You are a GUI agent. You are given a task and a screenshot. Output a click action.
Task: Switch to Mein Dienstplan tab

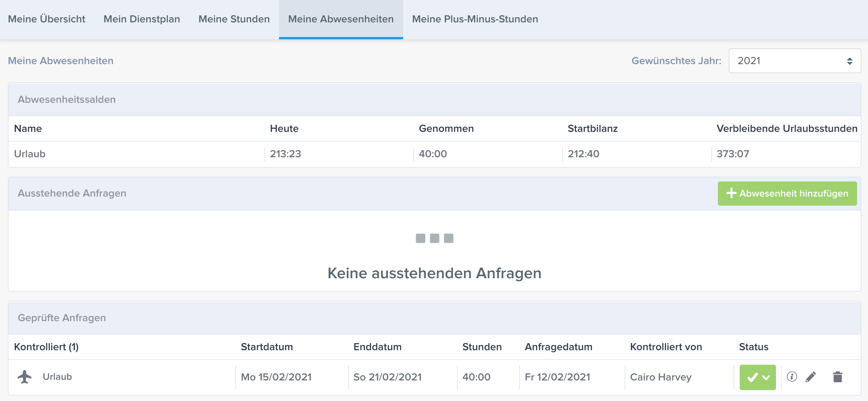pos(142,19)
